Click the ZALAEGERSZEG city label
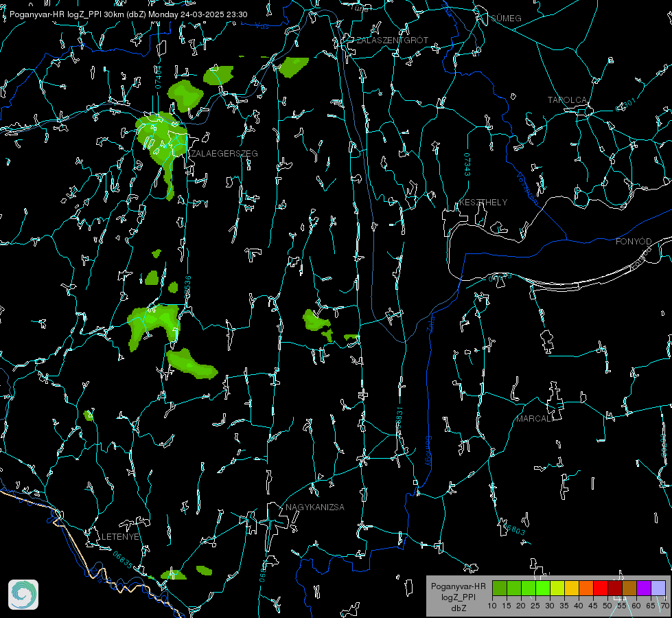The width and height of the screenshot is (672, 618). tap(224, 154)
